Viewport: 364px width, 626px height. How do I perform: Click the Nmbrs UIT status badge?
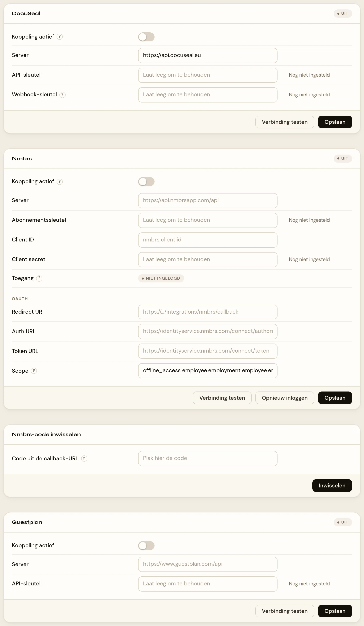click(343, 158)
